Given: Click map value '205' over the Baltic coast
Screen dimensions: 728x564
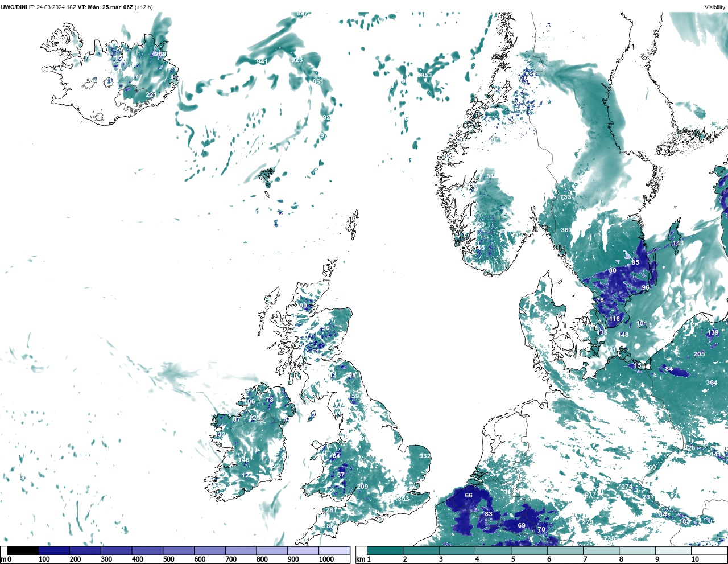Looking at the screenshot, I should (x=699, y=354).
